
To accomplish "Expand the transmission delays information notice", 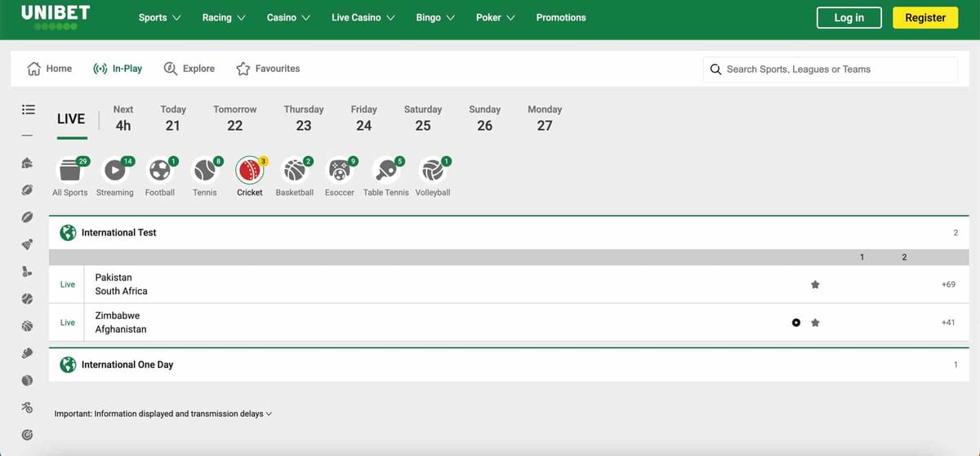I will click(163, 414).
